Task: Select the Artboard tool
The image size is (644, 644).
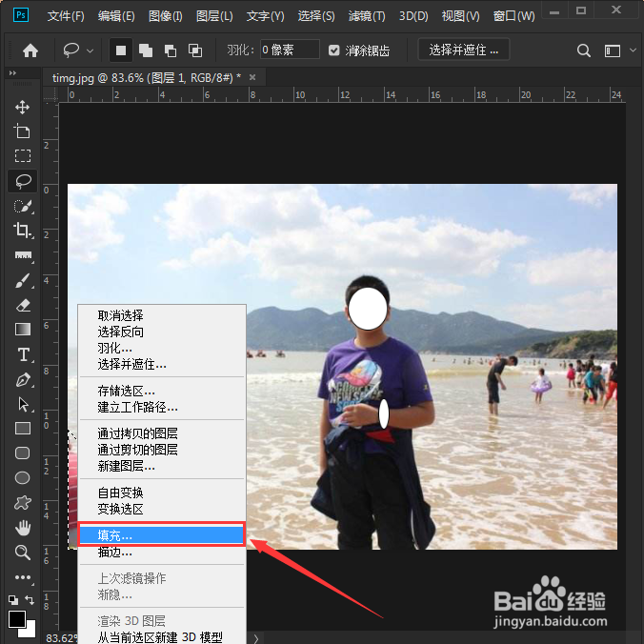Action: (x=22, y=131)
